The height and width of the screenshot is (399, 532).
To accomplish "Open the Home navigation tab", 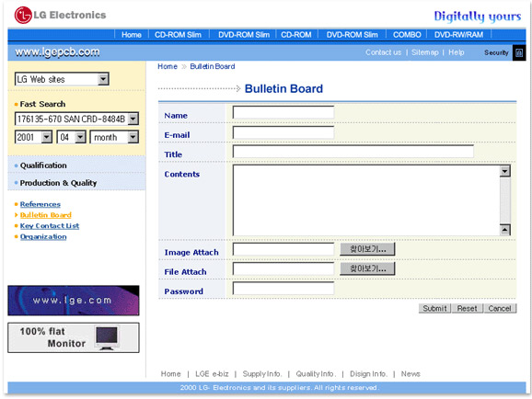I will pyautogui.click(x=132, y=35).
